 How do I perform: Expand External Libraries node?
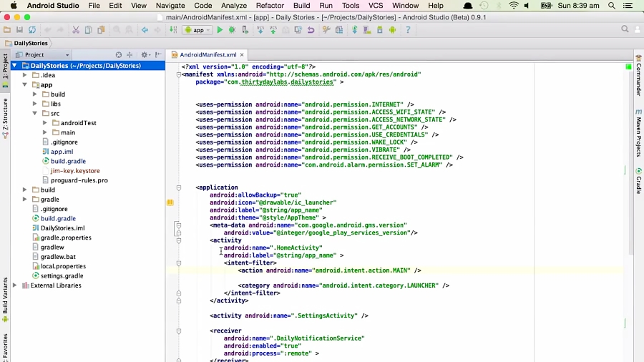pos(15,285)
